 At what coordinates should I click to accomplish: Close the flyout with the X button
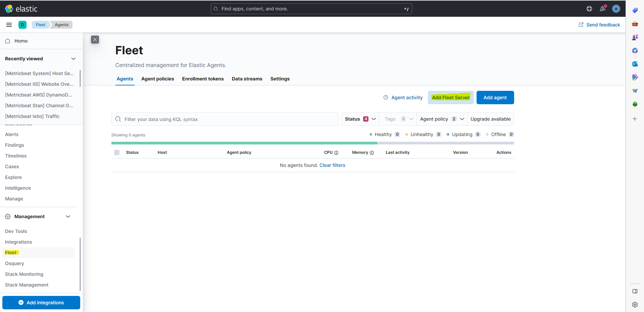coord(95,40)
